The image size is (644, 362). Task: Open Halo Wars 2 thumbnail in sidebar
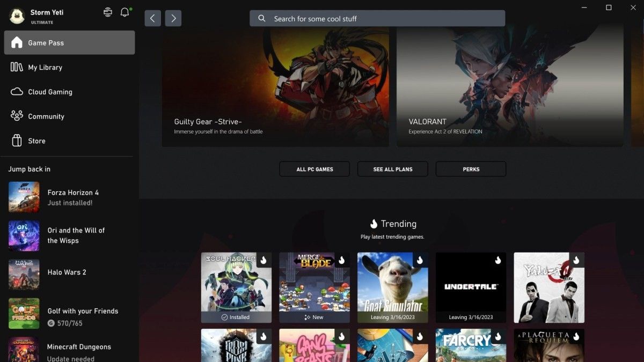coord(24,275)
